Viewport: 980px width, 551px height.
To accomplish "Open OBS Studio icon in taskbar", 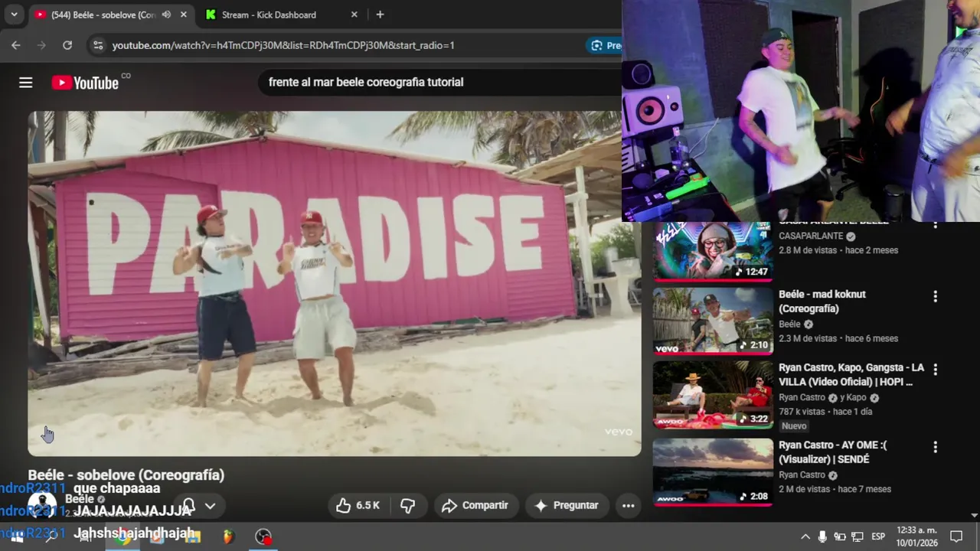I will coord(263,536).
